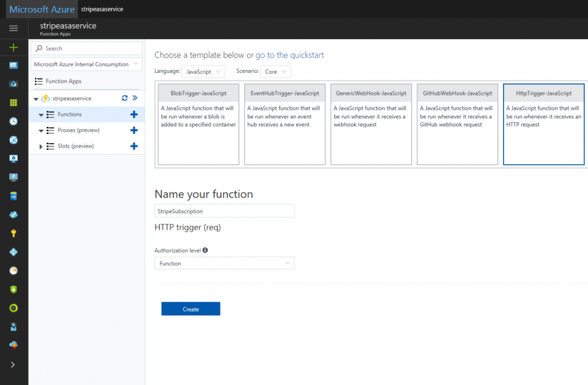Click the 'Name your function' heading
Screen dimensions: 588x385
pos(204,194)
